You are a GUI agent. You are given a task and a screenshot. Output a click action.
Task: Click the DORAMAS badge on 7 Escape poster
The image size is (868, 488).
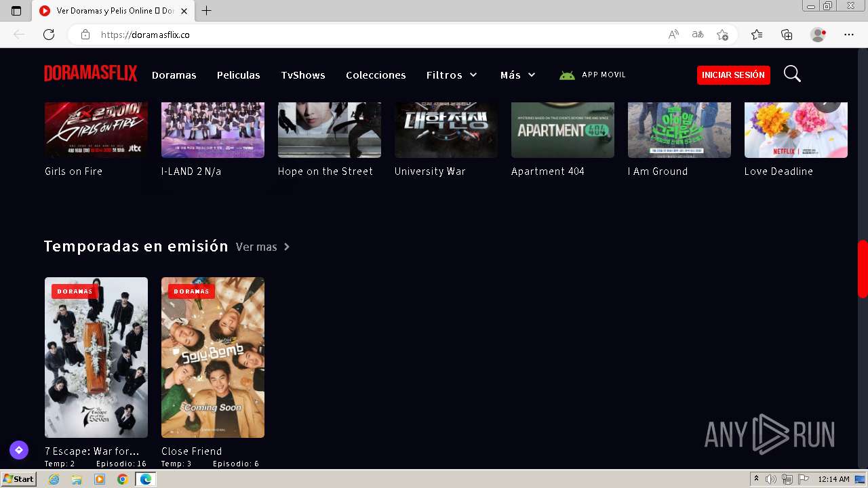[75, 291]
